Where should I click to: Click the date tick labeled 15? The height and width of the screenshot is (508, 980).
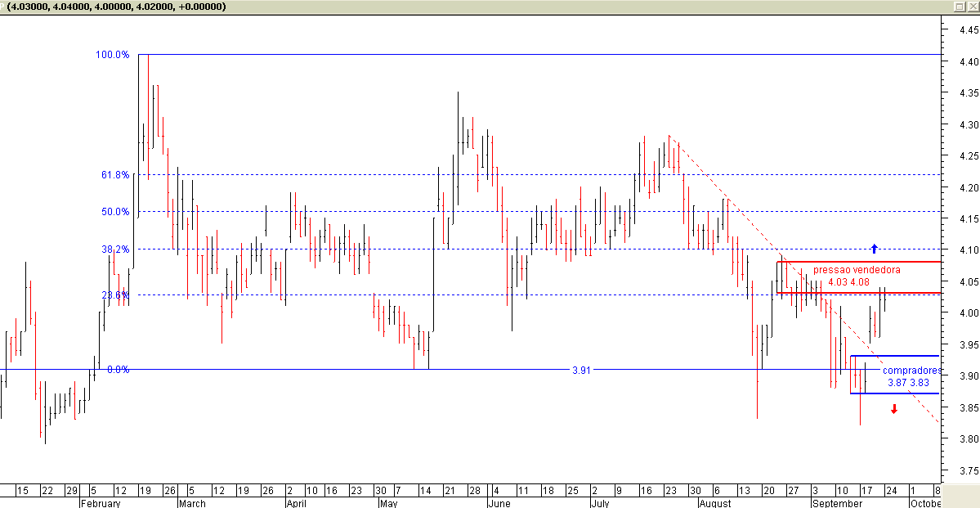click(22, 491)
